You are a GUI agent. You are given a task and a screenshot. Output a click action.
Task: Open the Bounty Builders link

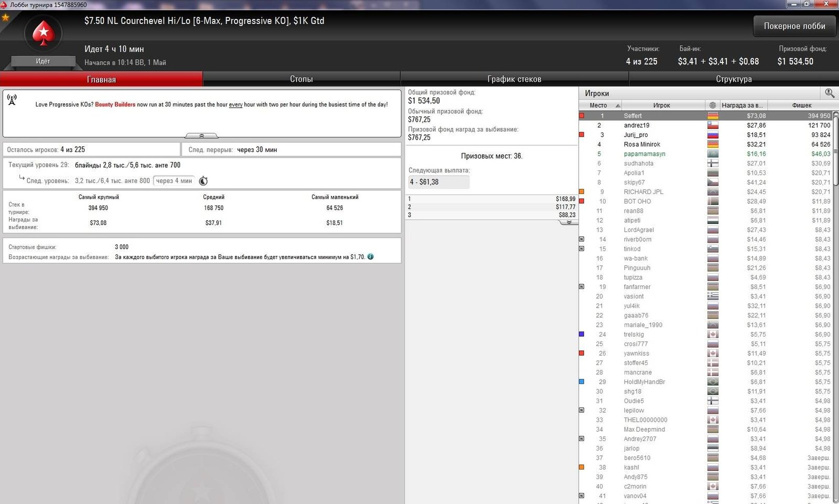tap(115, 104)
